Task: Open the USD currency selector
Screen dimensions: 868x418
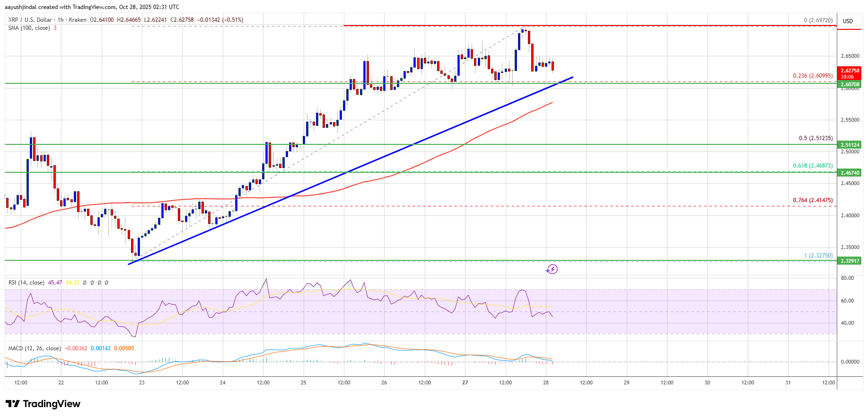Action: [x=848, y=21]
